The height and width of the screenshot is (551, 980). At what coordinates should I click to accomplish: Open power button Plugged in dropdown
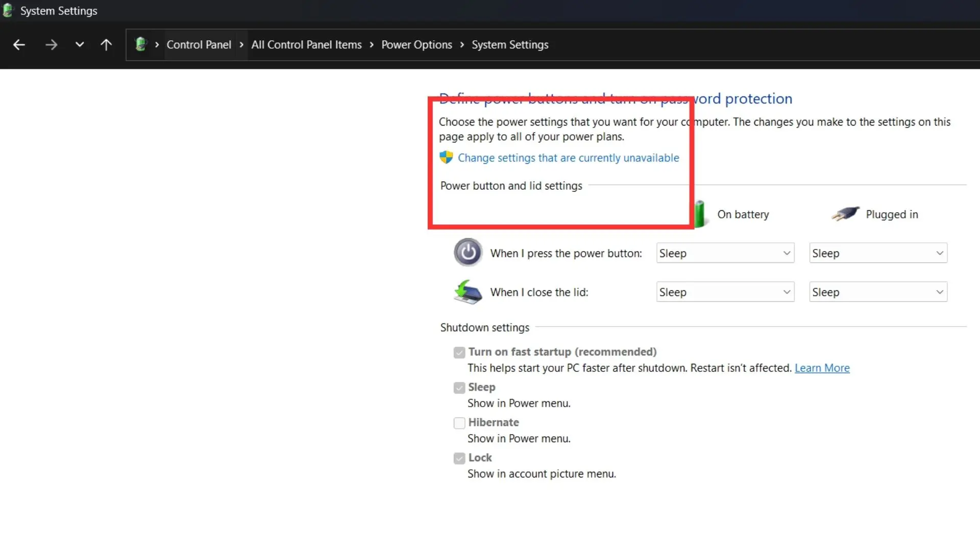878,253
